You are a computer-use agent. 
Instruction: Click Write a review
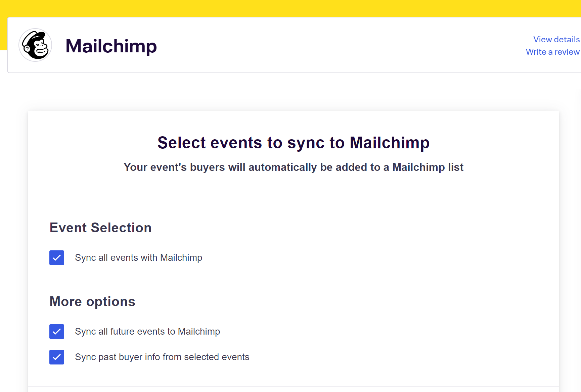tap(552, 52)
